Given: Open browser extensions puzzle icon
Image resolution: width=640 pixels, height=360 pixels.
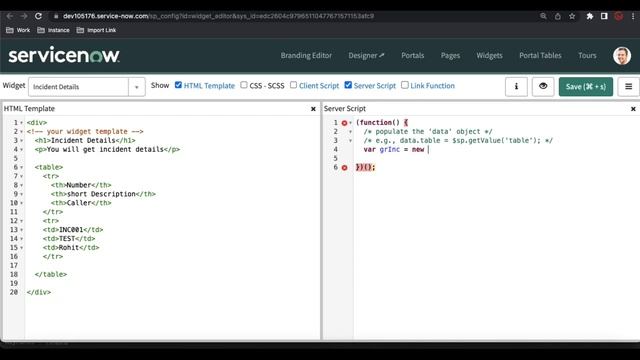Looking at the screenshot, I should pos(590,16).
